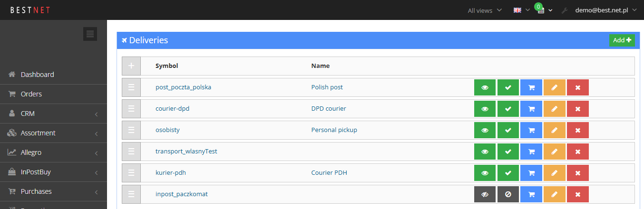Image resolution: width=644 pixels, height=209 pixels.
Task: Delete the osobisty delivery
Action: coord(578,130)
